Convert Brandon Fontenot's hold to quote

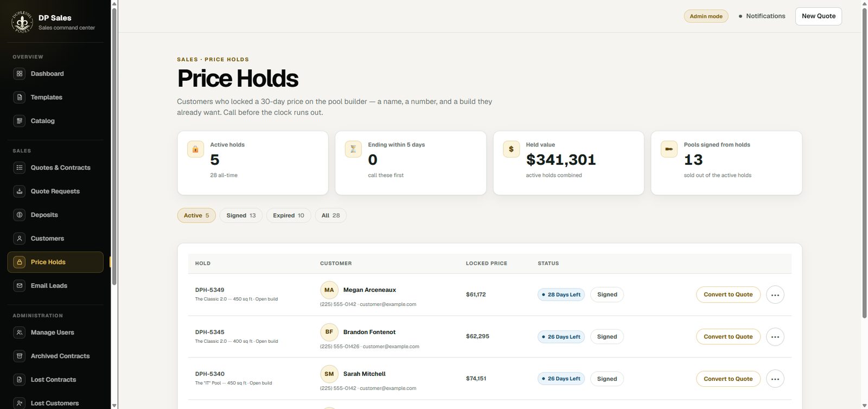[728, 337]
